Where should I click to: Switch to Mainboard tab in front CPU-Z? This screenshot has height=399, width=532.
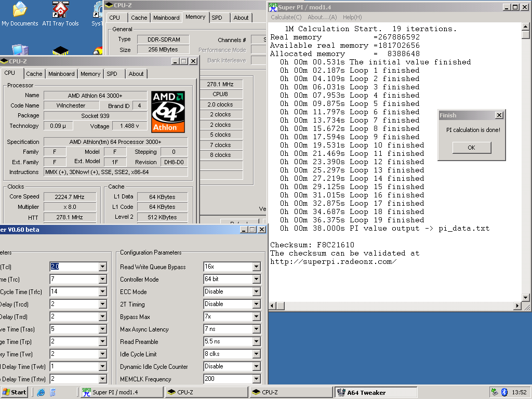click(x=61, y=74)
